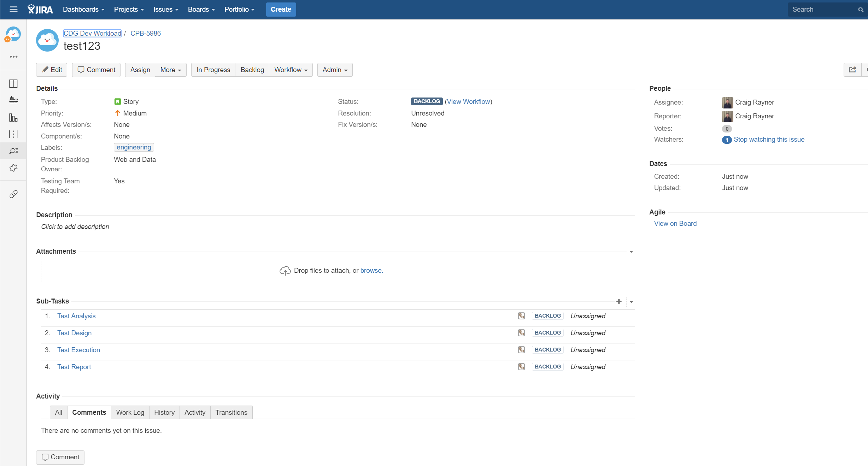Open the Test Execution sub-task link
Screen dimensions: 868x466
point(78,350)
